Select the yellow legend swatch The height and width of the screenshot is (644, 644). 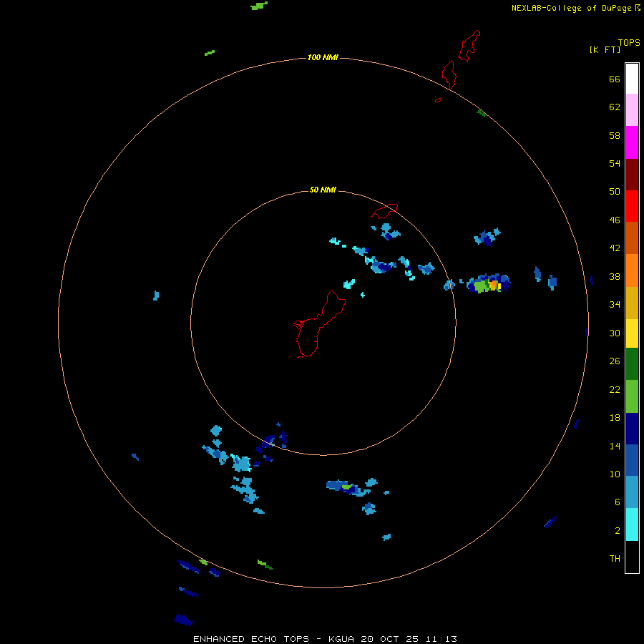(x=632, y=333)
